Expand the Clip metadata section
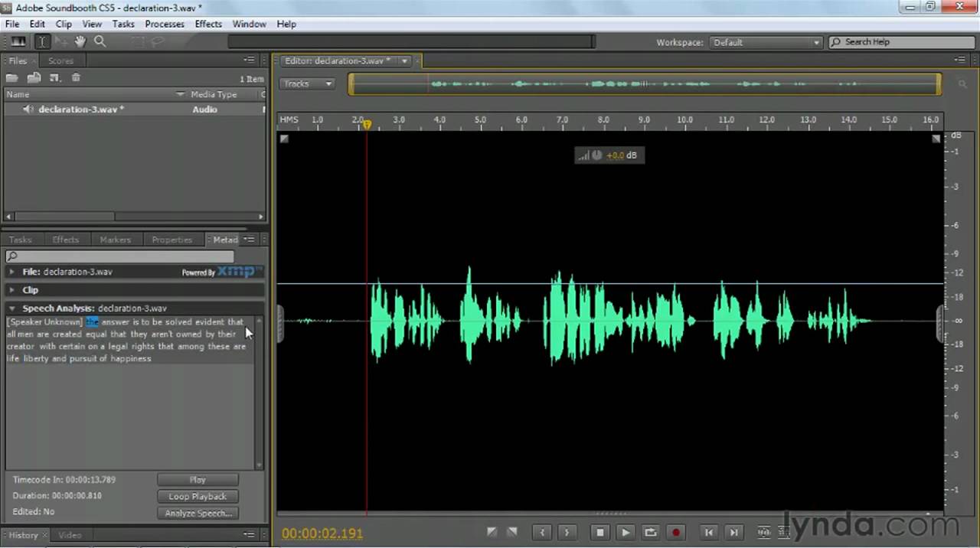Screen dimensions: 980x548 pyautogui.click(x=11, y=290)
